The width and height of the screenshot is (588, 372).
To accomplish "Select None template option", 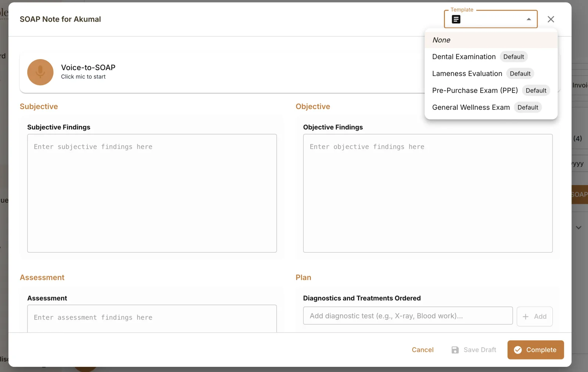I will click(491, 40).
